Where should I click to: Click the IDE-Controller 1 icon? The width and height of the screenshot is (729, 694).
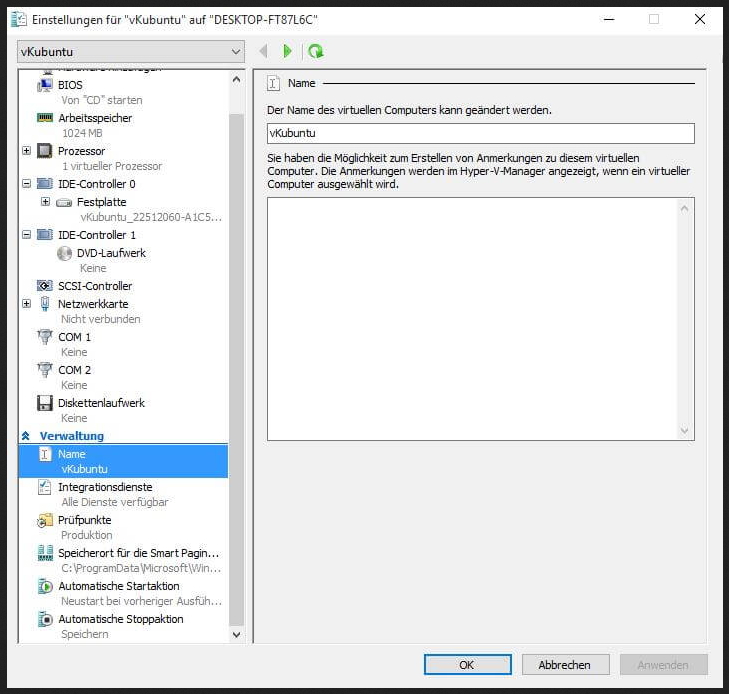pos(45,235)
